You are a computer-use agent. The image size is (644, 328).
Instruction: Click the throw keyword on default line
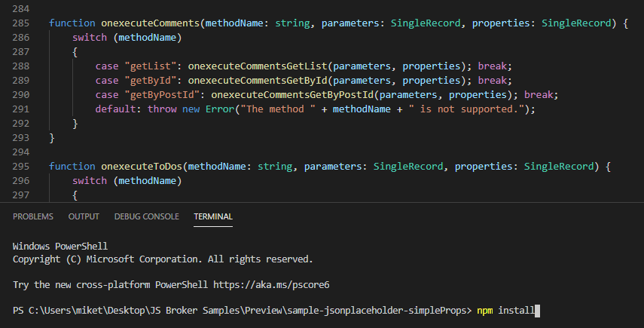[162, 109]
